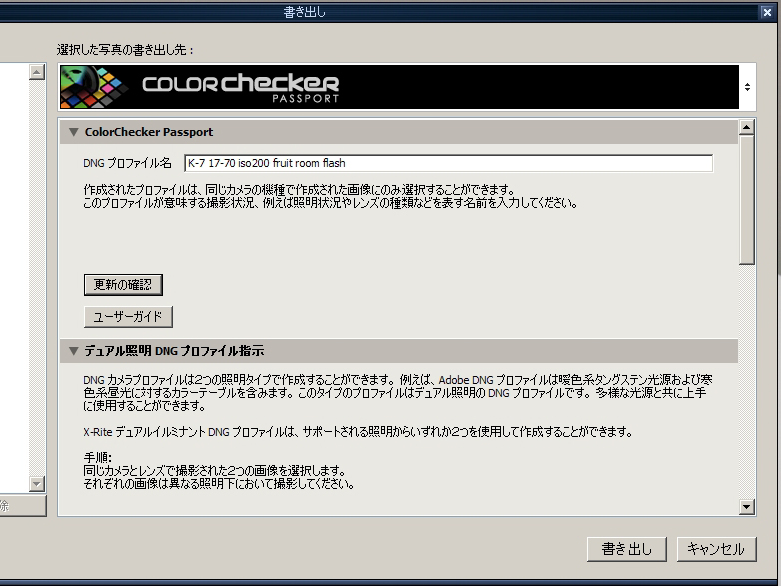This screenshot has height=586, width=781.
Task: Collapse the ColorChecker Passport section
Action: pos(74,132)
